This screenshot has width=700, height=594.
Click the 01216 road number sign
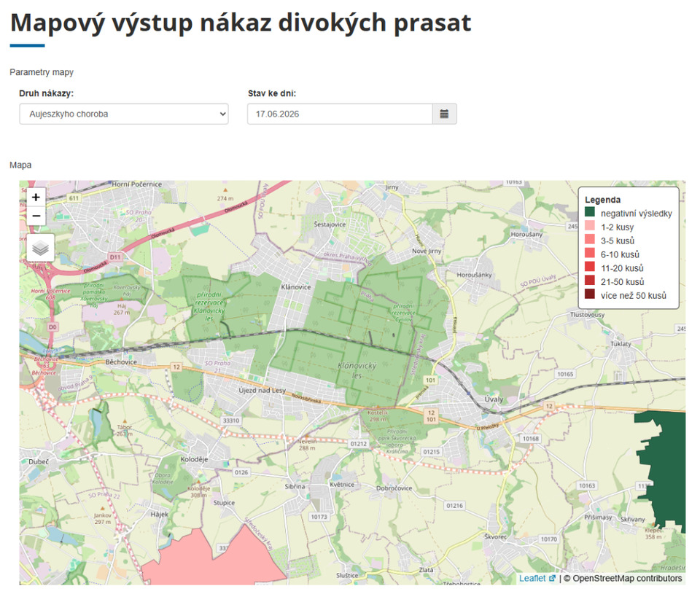pyautogui.click(x=454, y=506)
